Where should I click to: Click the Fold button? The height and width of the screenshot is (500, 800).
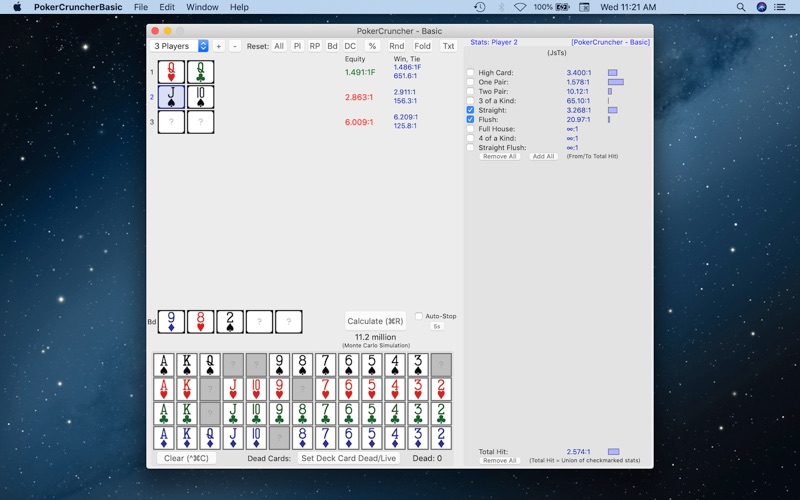pos(422,46)
